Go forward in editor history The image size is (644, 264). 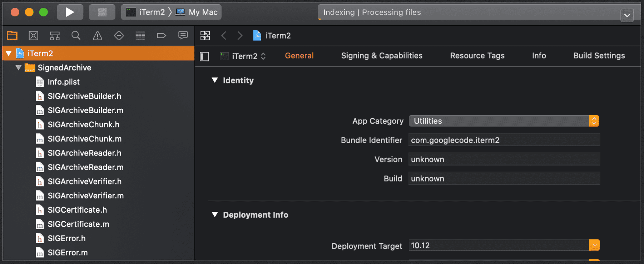coord(240,35)
